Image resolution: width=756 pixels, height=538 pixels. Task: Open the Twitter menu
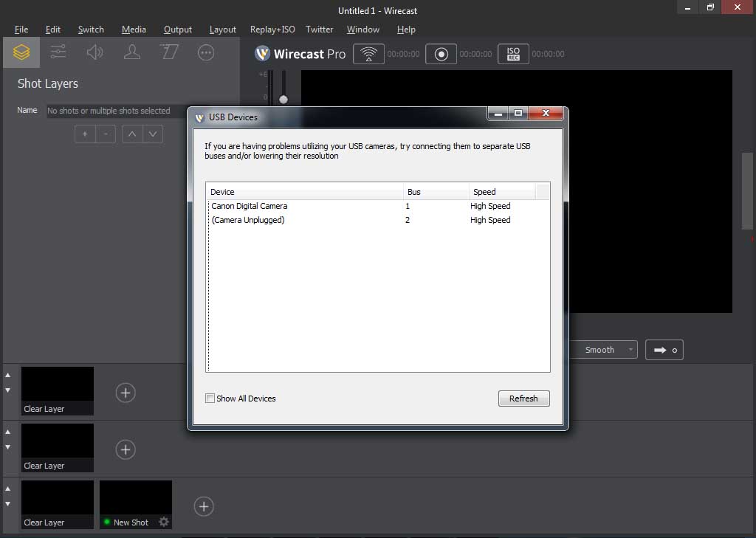(x=319, y=30)
